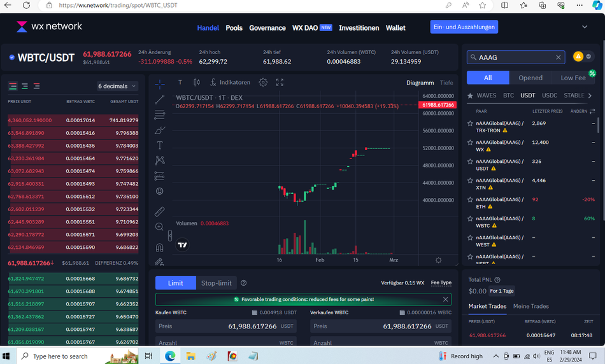Click Ein- und Auszahlungen button
Image resolution: width=605 pixels, height=364 pixels.
click(x=464, y=27)
